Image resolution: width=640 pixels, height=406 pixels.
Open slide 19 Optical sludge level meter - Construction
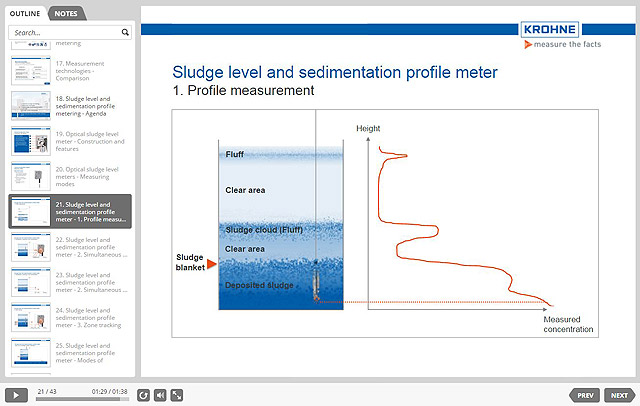click(70, 141)
